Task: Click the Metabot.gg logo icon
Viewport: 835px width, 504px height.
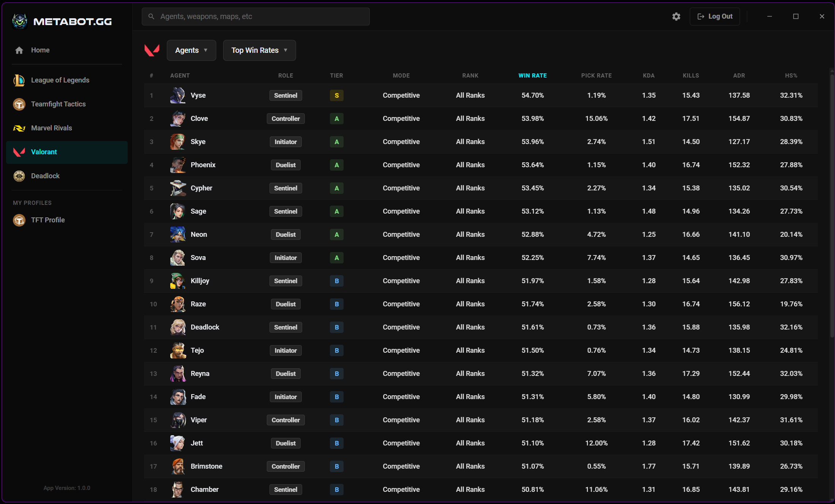Action: (20, 21)
